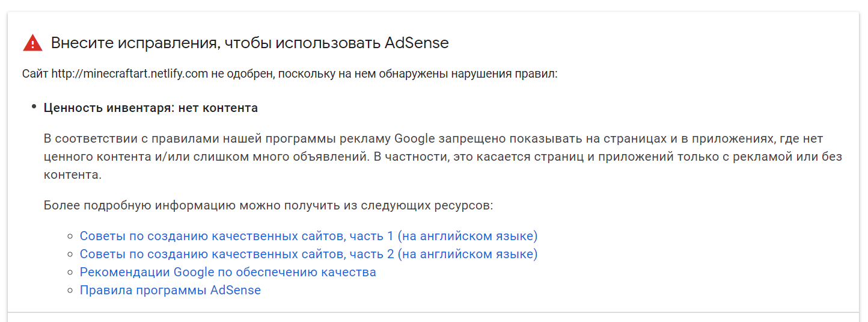Click the word 'Google' in the policy paragraph
This screenshot has width=868, height=322.
[x=414, y=139]
